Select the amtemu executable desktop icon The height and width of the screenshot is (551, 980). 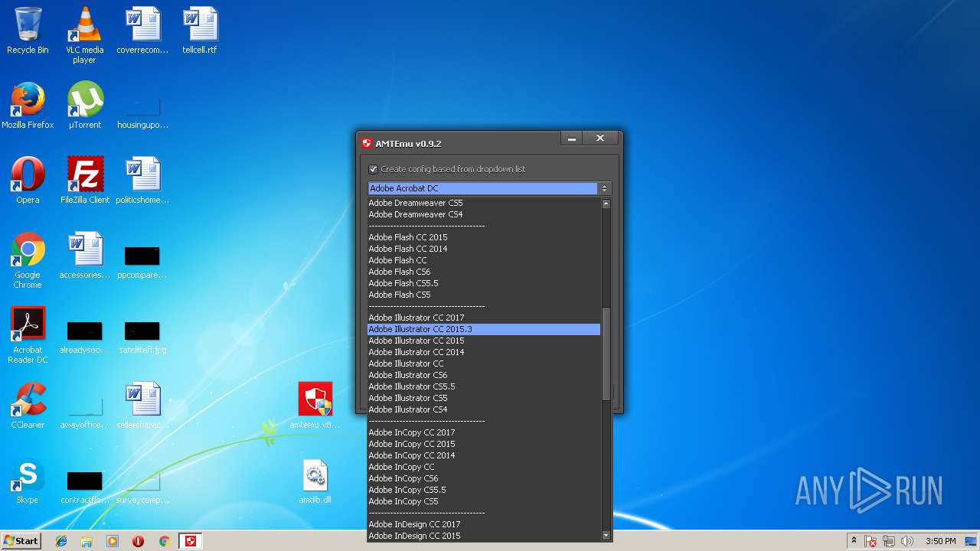[315, 406]
